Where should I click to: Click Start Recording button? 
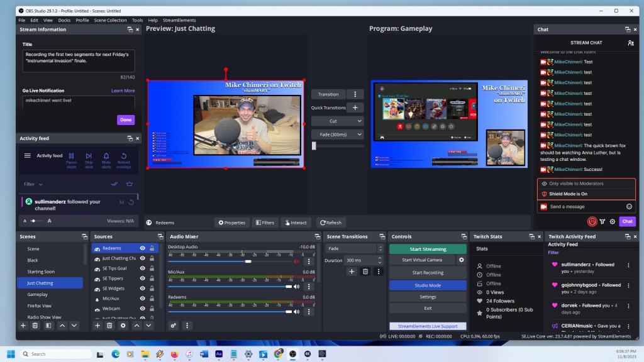[x=428, y=273]
